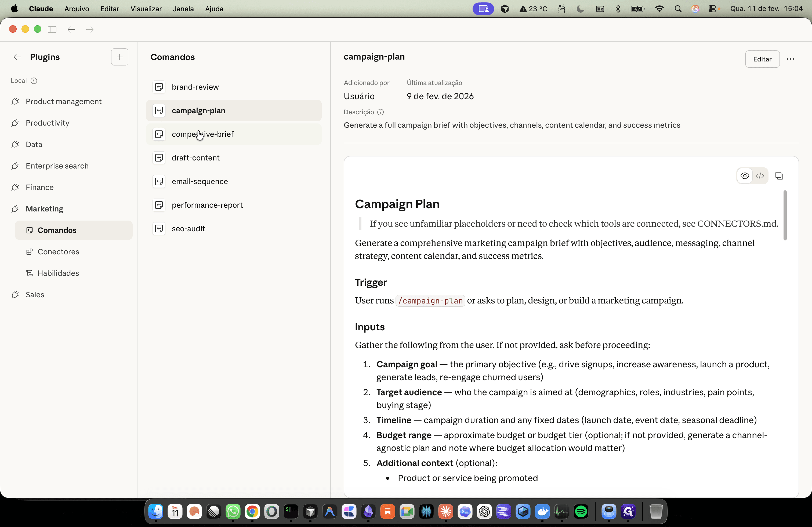Launch Chrome from the dock

coord(252,511)
